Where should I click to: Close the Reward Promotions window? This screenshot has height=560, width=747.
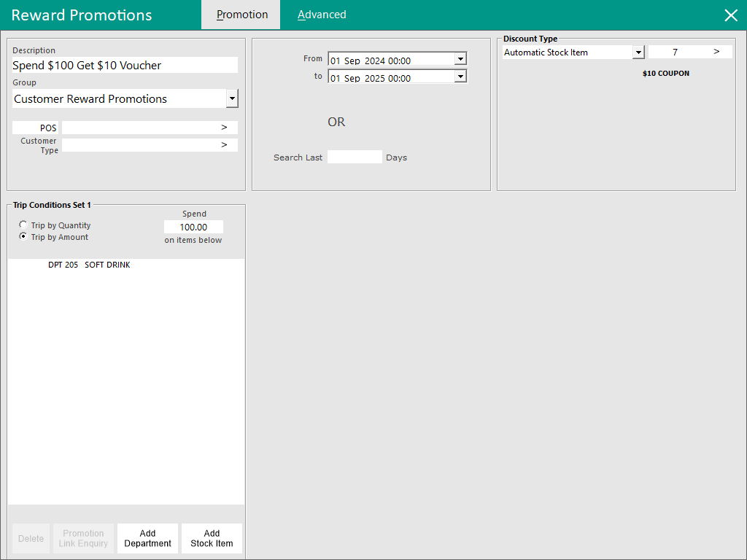730,15
